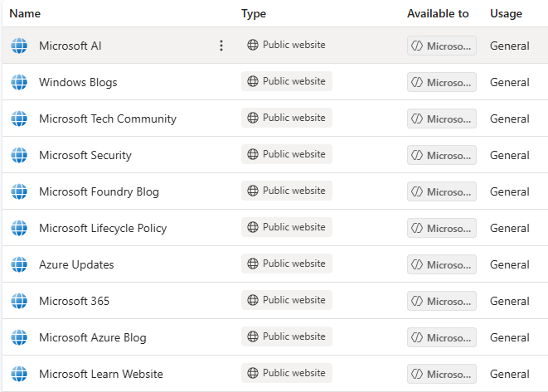
Task: Click Microso... chip in Microsoft Security row
Action: 442,155
